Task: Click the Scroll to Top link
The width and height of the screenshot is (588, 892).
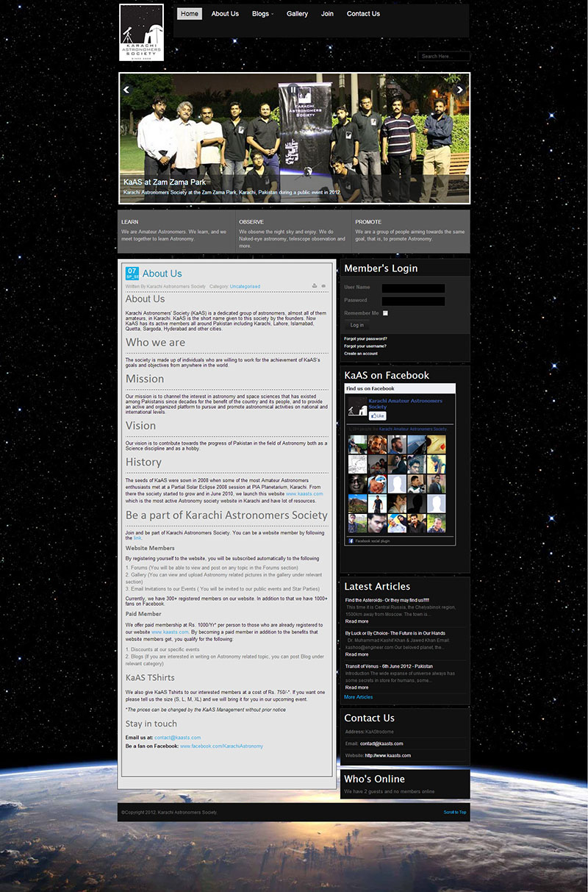Action: point(454,812)
